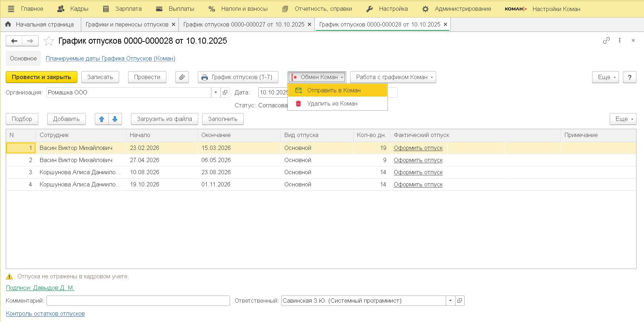Click the back navigation arrow

14,41
